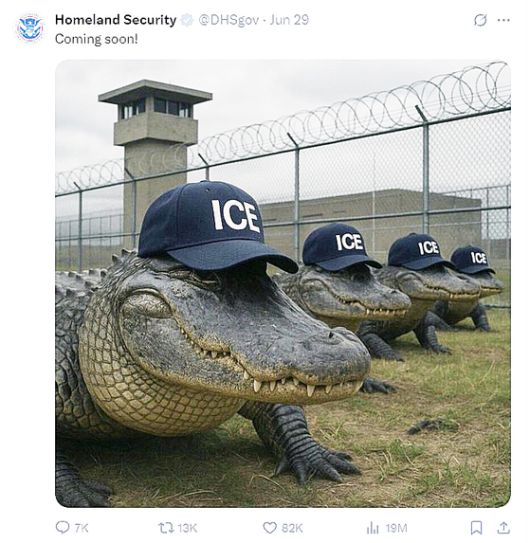Share the post via upload arrow icon

click(503, 528)
